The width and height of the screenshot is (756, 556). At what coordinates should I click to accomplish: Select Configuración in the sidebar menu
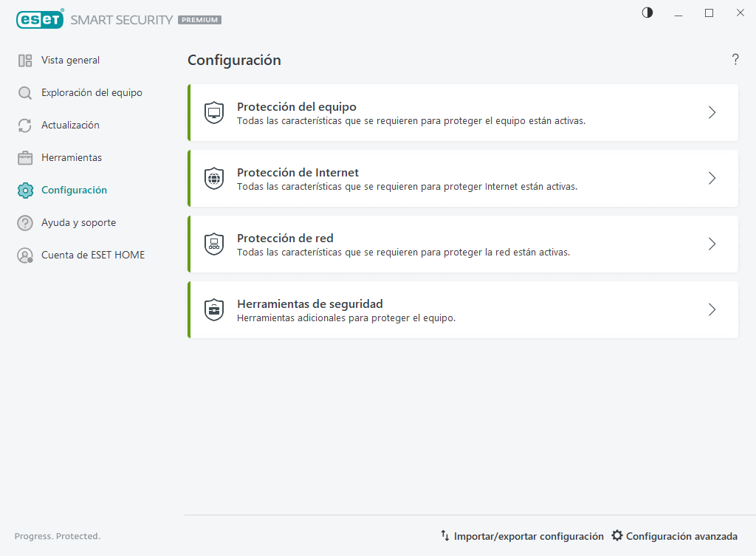coord(74,191)
